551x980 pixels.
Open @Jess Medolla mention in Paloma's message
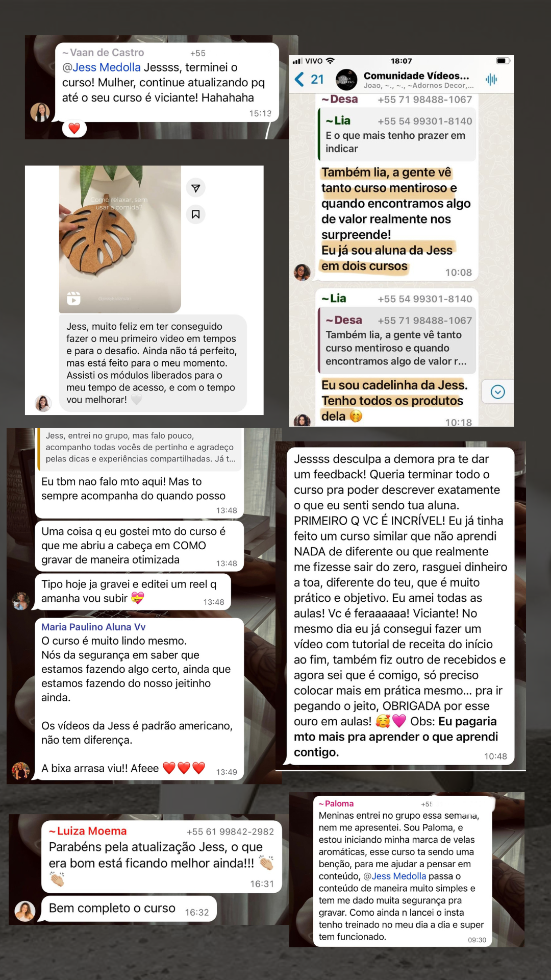click(394, 876)
